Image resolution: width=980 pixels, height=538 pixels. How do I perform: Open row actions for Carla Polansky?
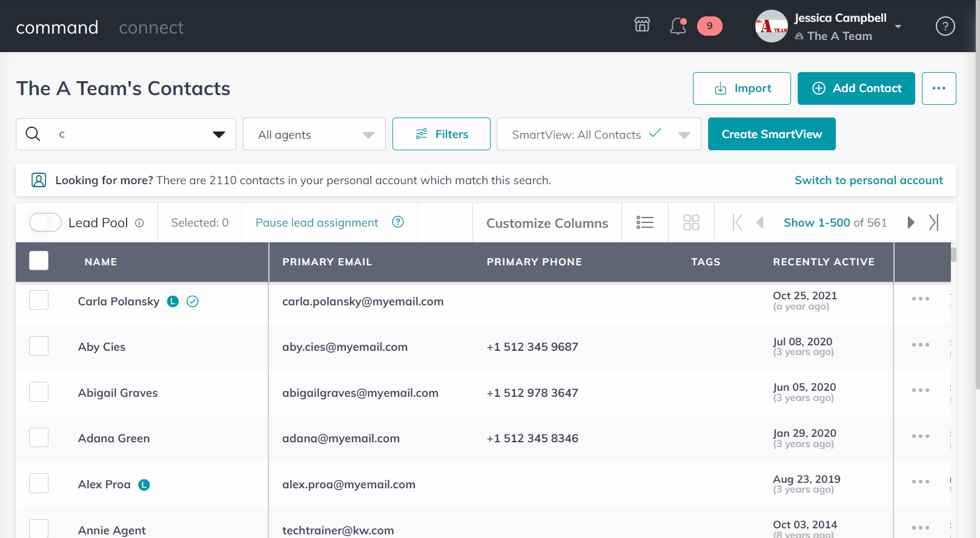coord(921,299)
